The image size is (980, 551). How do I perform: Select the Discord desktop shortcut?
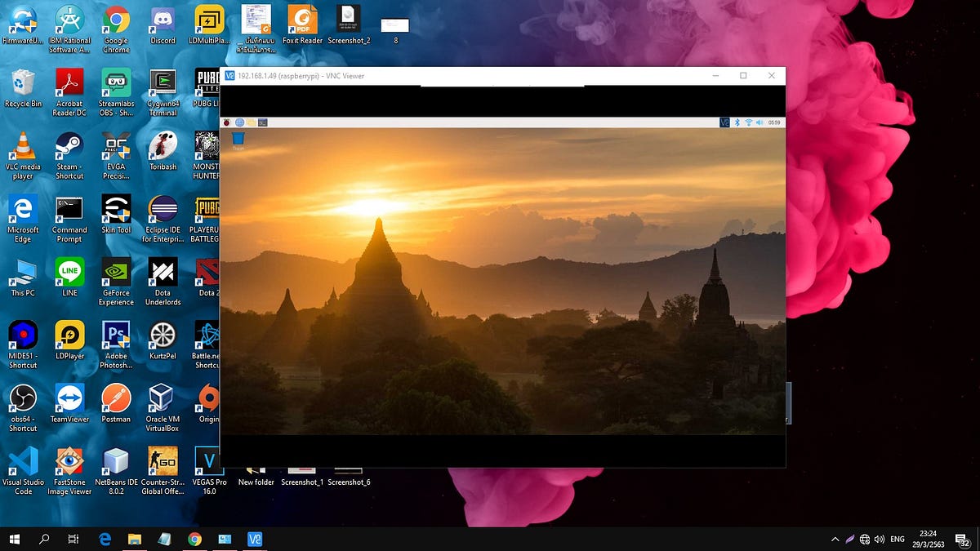pos(163,24)
